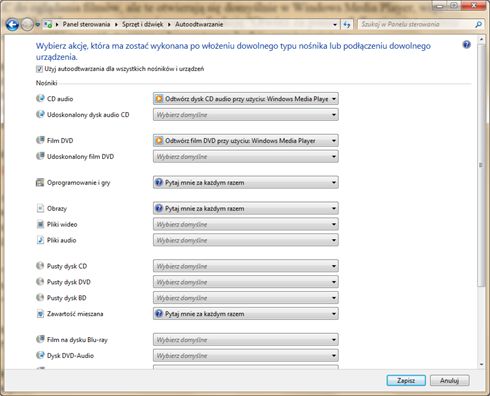The height and width of the screenshot is (396, 490).
Task: Click the Pusty dysk DVD icon
Action: (x=40, y=282)
